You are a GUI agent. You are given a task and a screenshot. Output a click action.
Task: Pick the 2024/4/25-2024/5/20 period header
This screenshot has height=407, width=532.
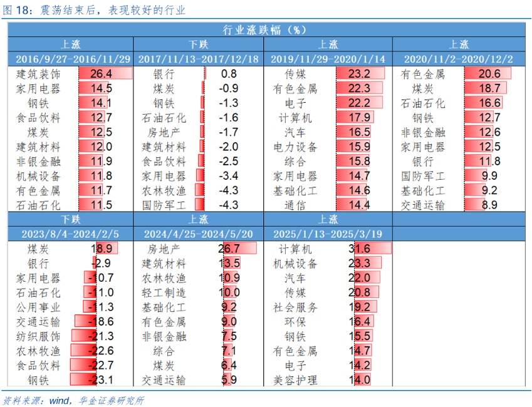[198, 234]
